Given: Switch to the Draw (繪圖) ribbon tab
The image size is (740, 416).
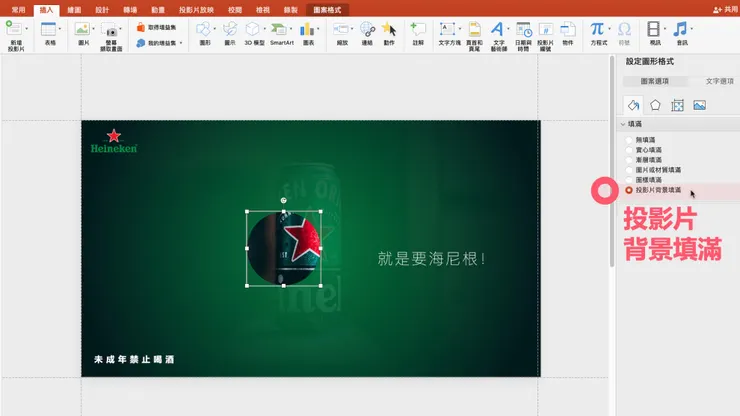Looking at the screenshot, I should tap(74, 10).
